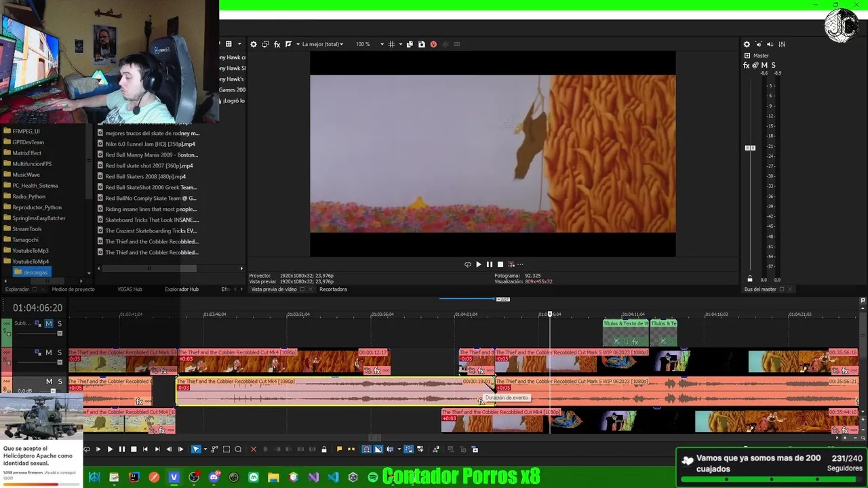Open preview quality dropdown La mejor (total)
The height and width of the screenshot is (488, 868).
pyautogui.click(x=323, y=44)
